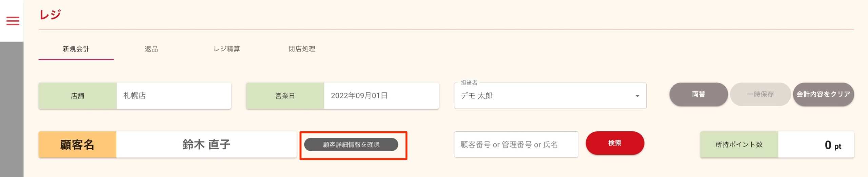Click the 0 pt points value
The image size is (868, 177).
click(x=832, y=145)
